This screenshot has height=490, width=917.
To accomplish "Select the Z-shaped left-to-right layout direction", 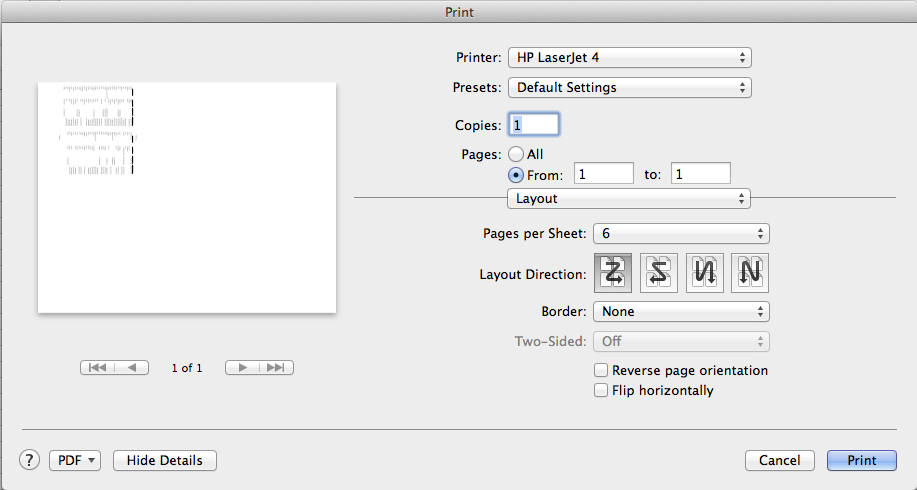I will point(614,272).
